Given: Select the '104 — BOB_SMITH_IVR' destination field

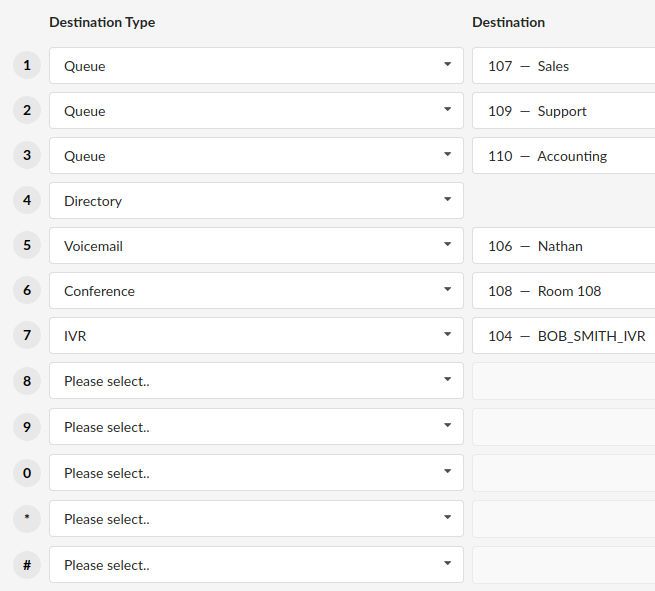Looking at the screenshot, I should [564, 336].
